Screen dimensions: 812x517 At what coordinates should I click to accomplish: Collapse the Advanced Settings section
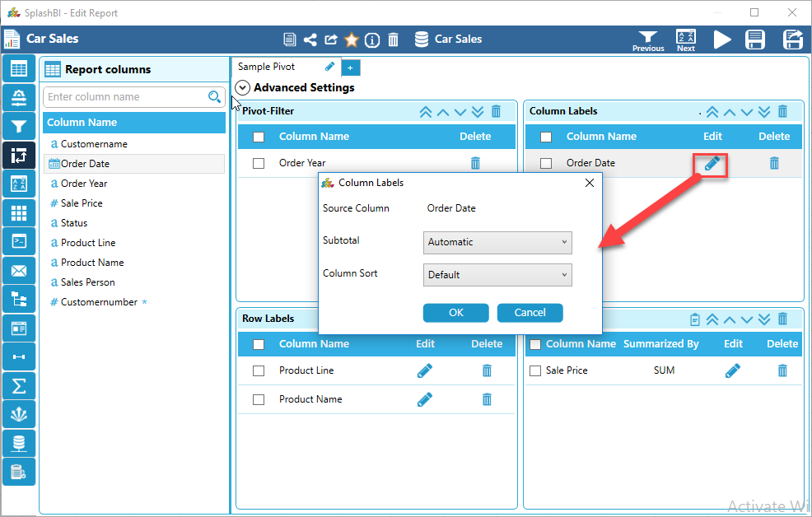[243, 87]
